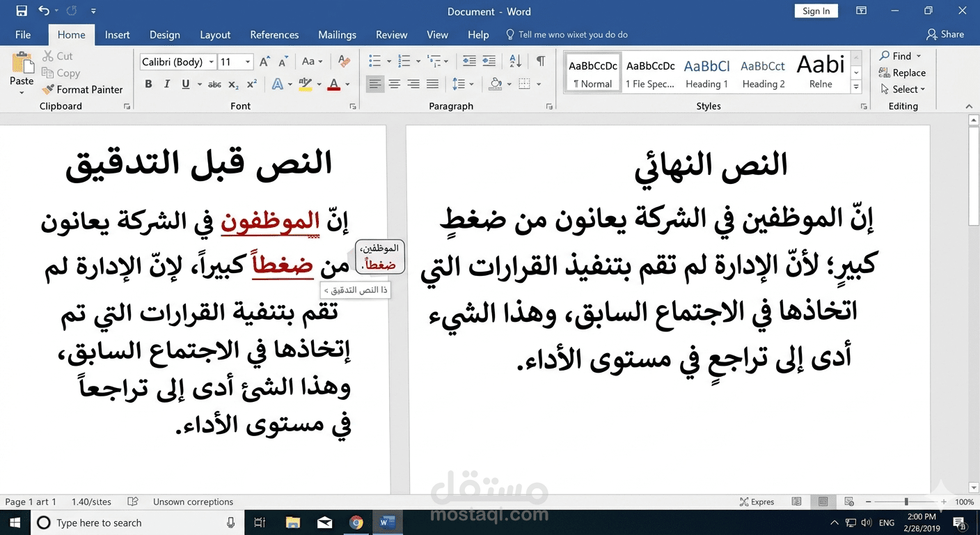
Task: Switch to the Layout tab
Action: point(215,35)
